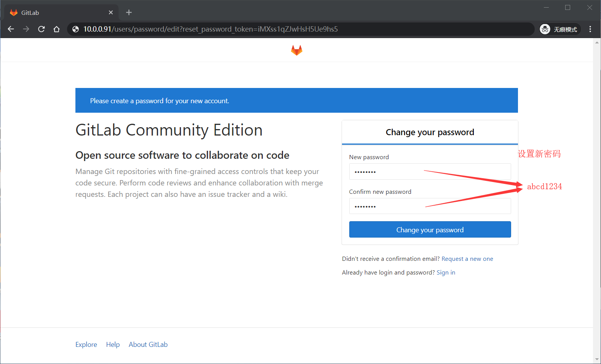
Task: Click 'Open source software to collaborate' heading
Action: point(182,155)
